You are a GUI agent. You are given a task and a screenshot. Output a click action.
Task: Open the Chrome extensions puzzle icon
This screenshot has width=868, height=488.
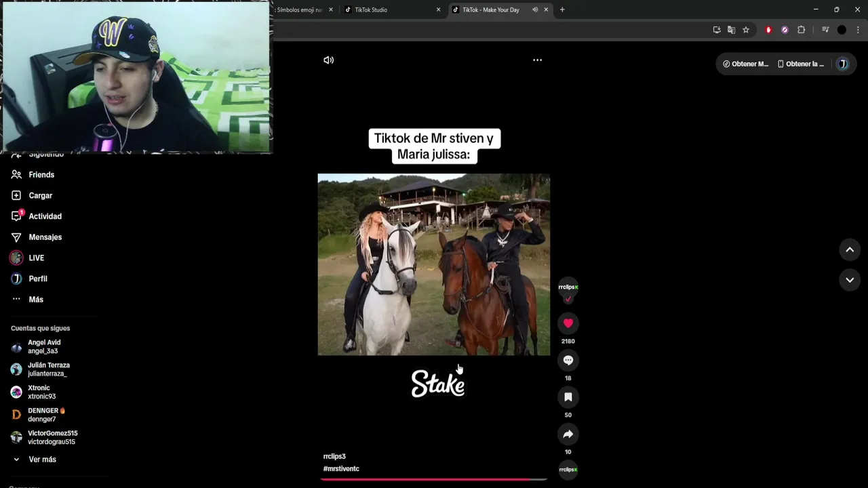[x=801, y=30]
